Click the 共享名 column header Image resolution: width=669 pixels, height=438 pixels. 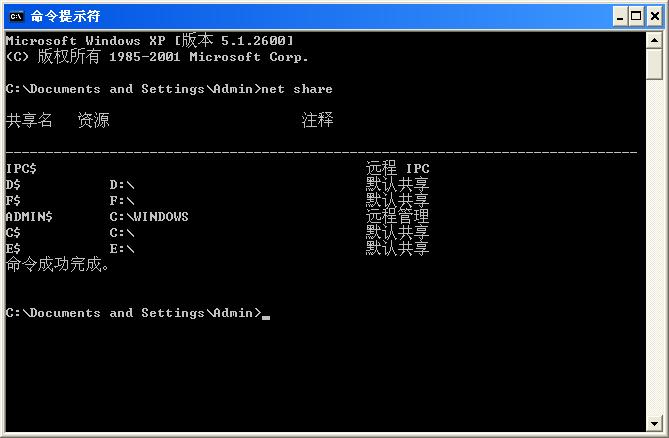coord(29,120)
